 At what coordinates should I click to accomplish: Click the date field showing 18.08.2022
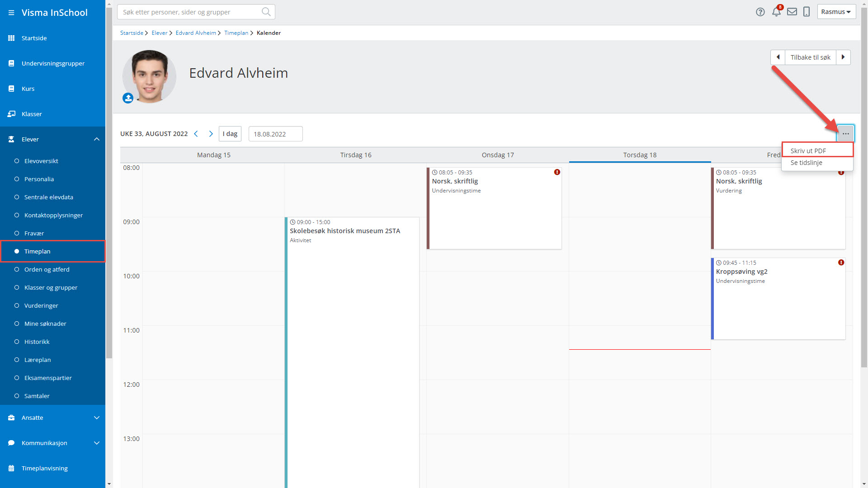click(x=275, y=134)
